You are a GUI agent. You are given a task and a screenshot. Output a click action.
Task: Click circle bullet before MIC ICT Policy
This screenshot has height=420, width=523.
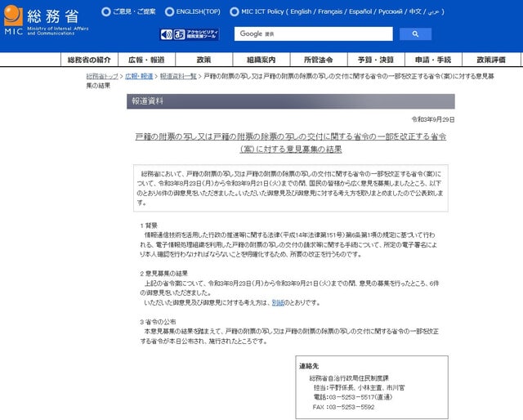(235, 12)
